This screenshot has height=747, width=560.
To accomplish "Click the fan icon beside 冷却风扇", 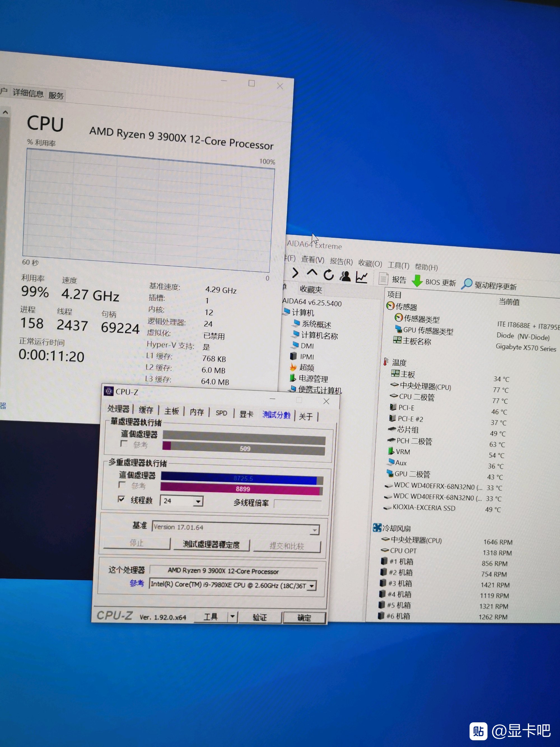I will click(x=377, y=527).
